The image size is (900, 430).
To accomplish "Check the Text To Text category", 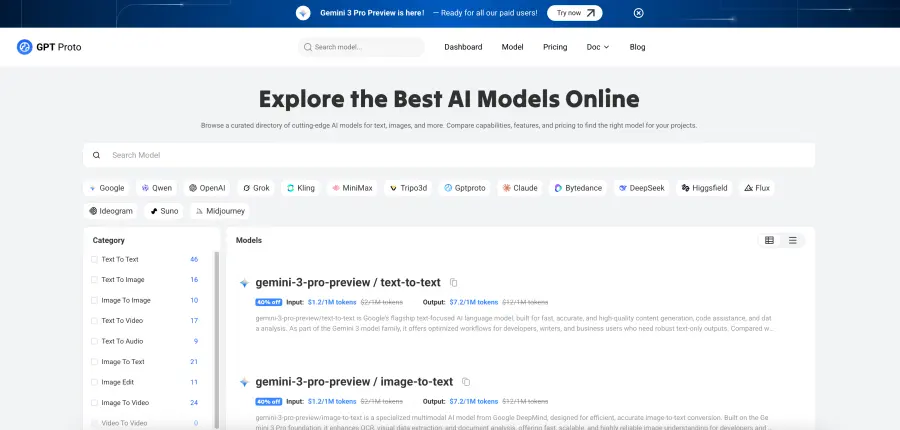I will (x=95, y=259).
